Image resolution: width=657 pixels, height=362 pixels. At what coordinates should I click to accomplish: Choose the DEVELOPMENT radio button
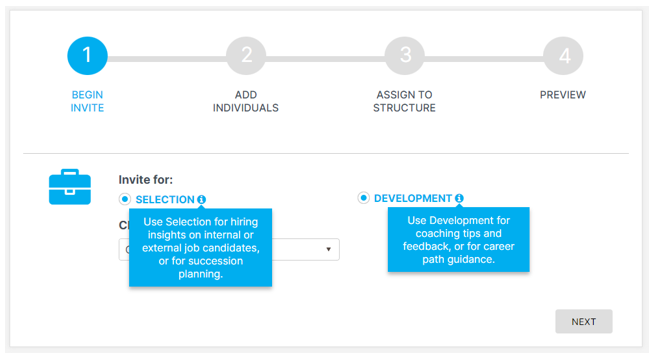pyautogui.click(x=363, y=198)
